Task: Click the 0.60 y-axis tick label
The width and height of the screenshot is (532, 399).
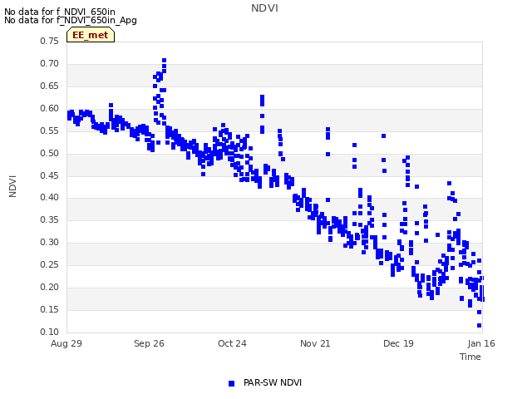Action: 50,108
